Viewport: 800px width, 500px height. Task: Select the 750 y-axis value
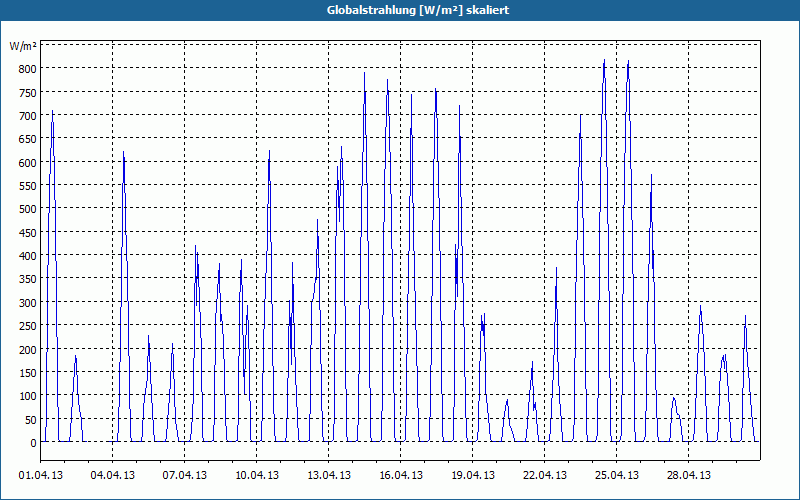pyautogui.click(x=27, y=92)
